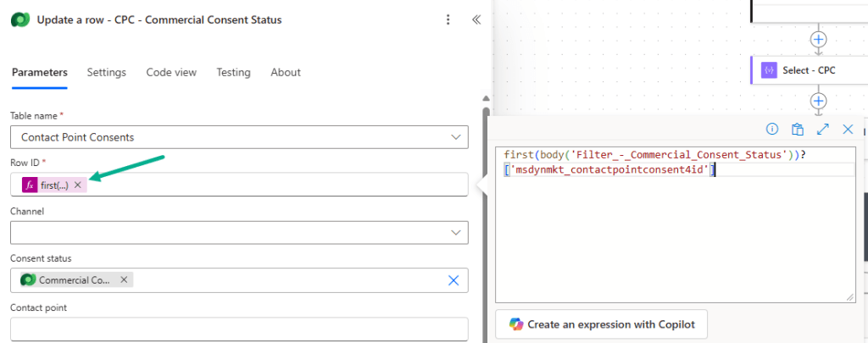
Task: Select the Select - CPC action node
Action: tap(809, 70)
